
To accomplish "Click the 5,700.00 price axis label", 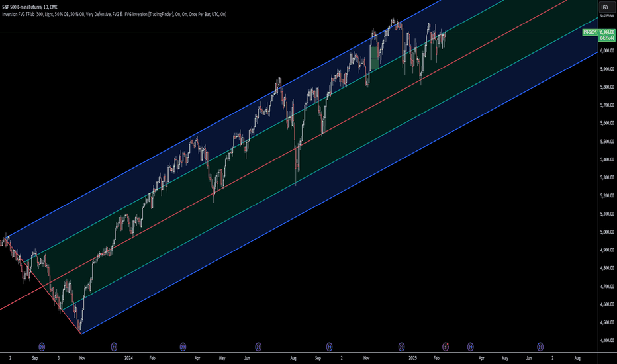I will pyautogui.click(x=607, y=105).
